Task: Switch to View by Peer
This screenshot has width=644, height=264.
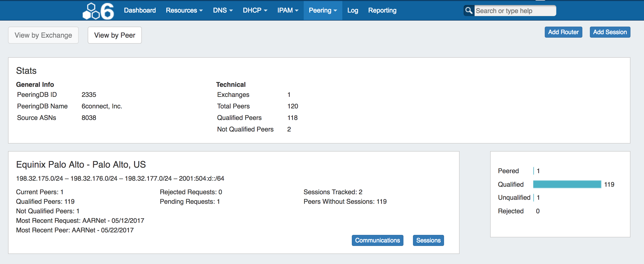Action: pyautogui.click(x=115, y=35)
